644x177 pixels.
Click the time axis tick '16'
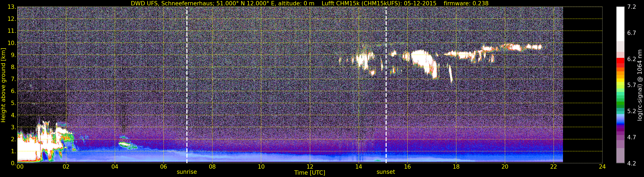tap(407, 167)
